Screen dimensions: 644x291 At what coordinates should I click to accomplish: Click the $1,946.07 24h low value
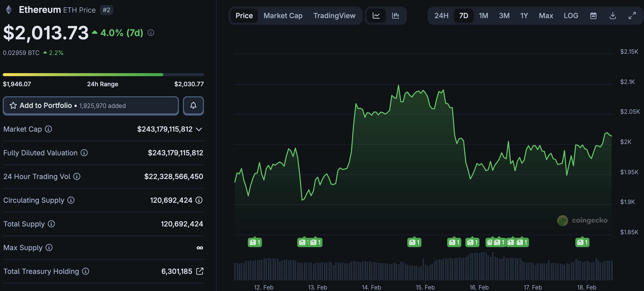pos(17,84)
